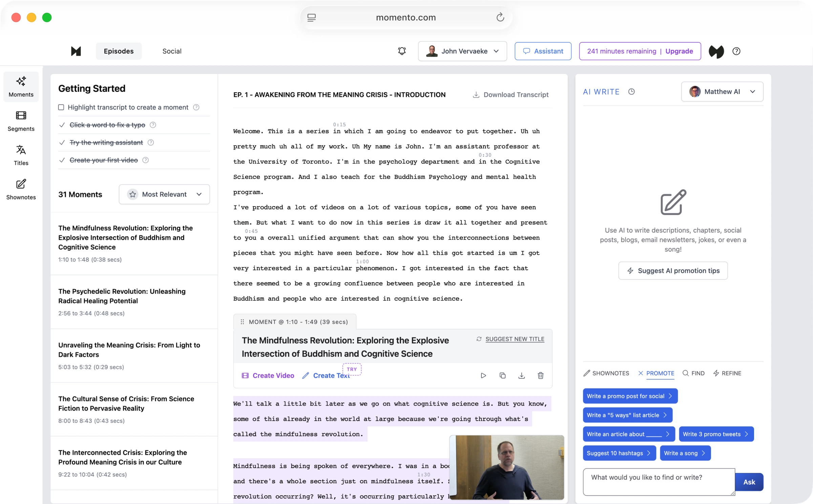
Task: Open the Matthew AI persona dropdown
Action: tap(722, 92)
